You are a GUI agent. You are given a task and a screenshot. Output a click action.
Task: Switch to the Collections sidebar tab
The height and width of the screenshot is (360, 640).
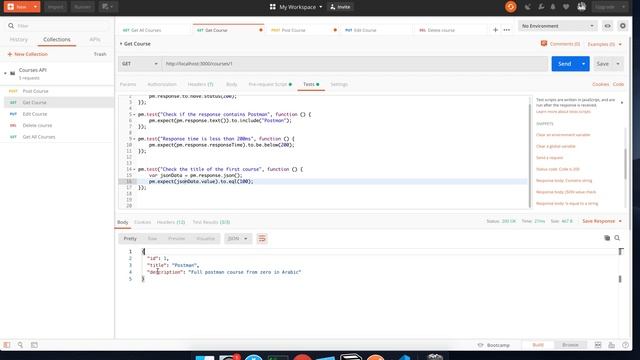[x=57, y=40]
